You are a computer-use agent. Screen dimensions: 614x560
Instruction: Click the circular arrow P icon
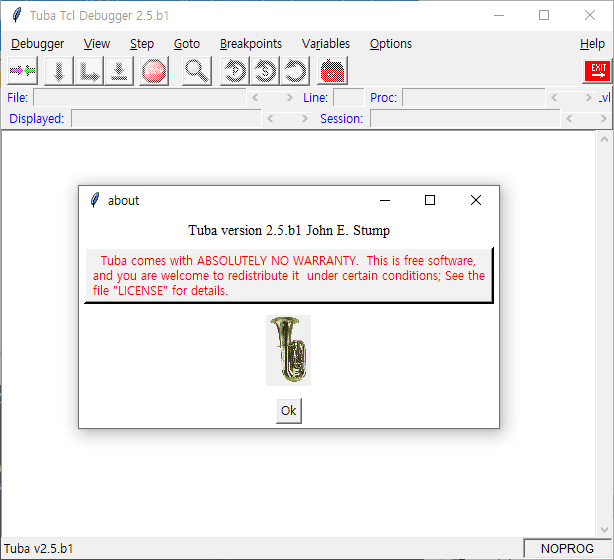pyautogui.click(x=235, y=71)
